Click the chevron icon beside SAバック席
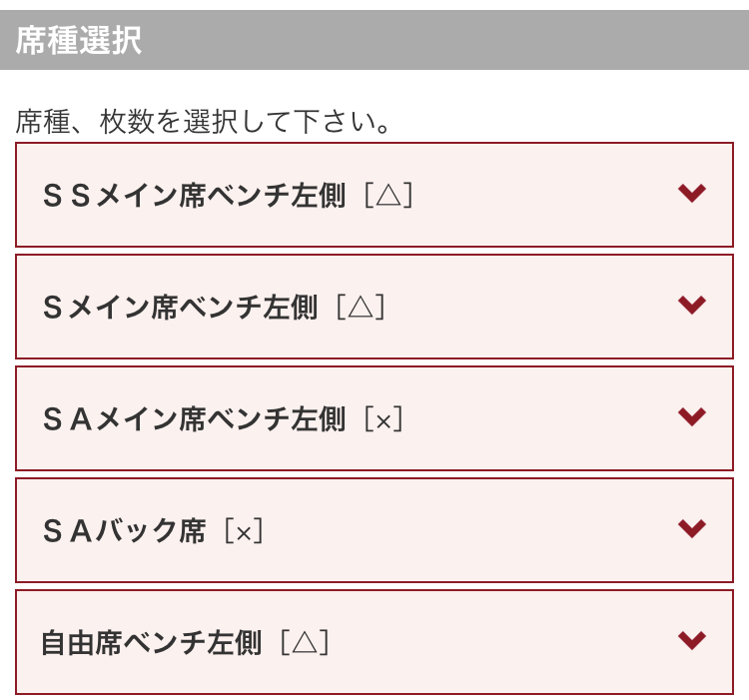This screenshot has height=700, width=749. [691, 529]
